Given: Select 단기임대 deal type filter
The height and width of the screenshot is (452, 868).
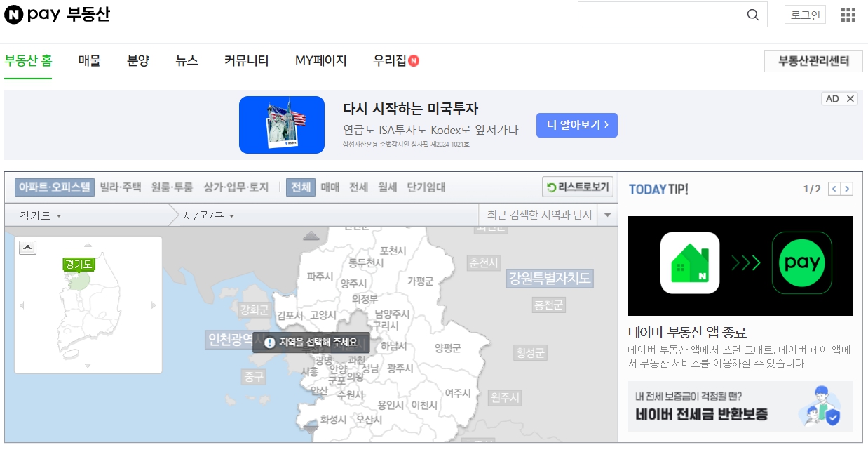Looking at the screenshot, I should click(x=426, y=187).
